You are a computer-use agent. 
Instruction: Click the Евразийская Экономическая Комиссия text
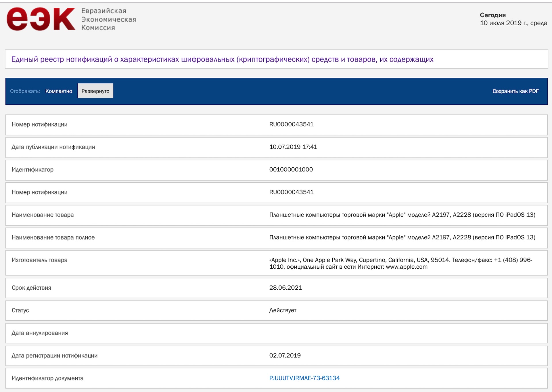(108, 19)
